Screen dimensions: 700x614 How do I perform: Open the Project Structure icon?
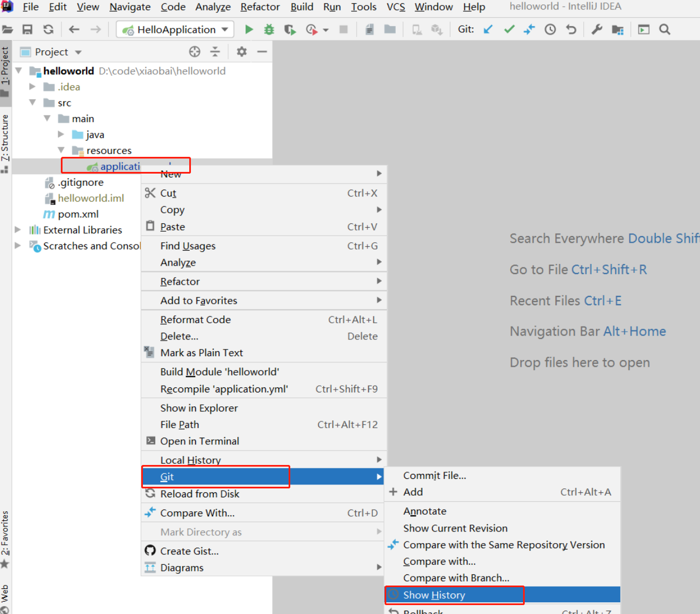pos(617,30)
